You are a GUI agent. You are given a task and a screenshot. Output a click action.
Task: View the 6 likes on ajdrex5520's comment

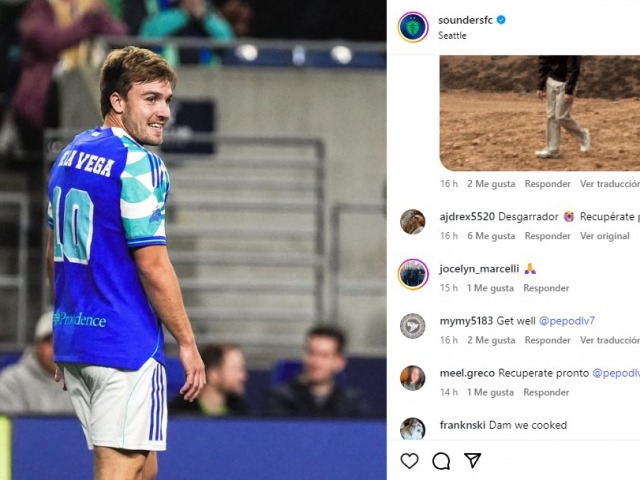point(490,236)
